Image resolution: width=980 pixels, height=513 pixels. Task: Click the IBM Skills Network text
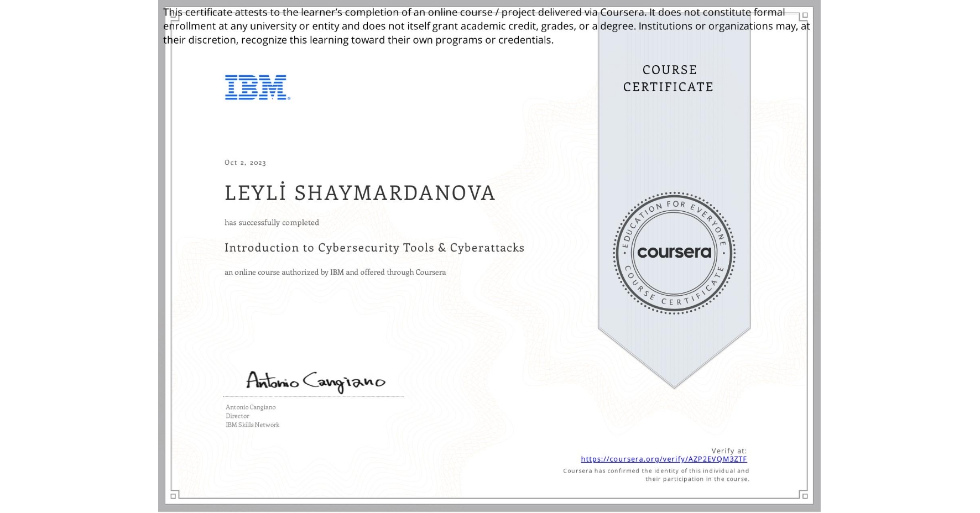(x=252, y=425)
